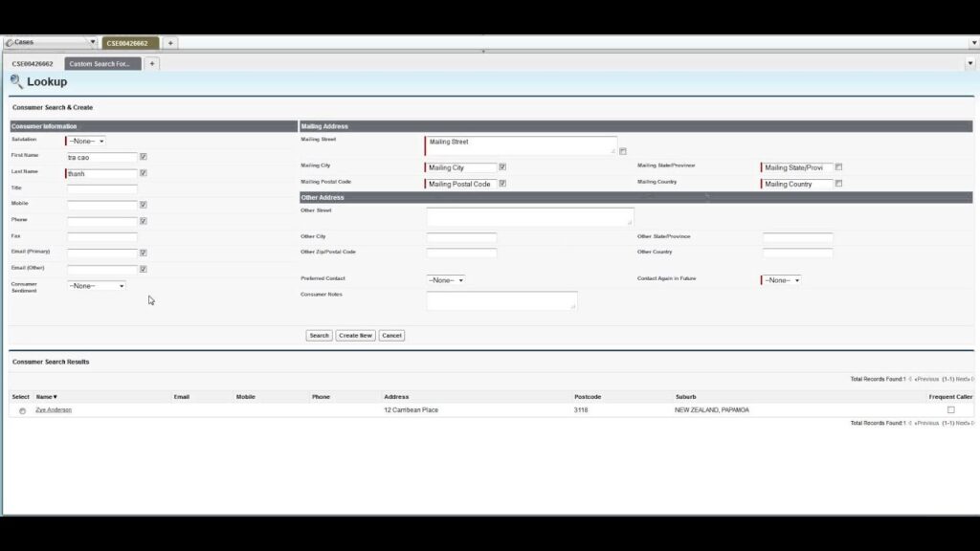This screenshot has width=980, height=551.
Task: Open Contact Again in Future dropdown
Action: (782, 280)
